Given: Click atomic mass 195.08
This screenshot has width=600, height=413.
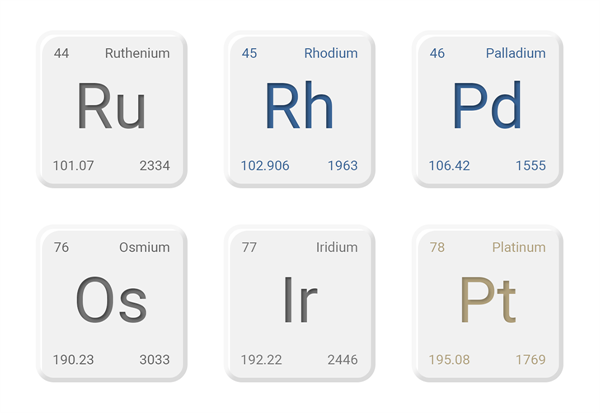Looking at the screenshot, I should coord(449,360).
